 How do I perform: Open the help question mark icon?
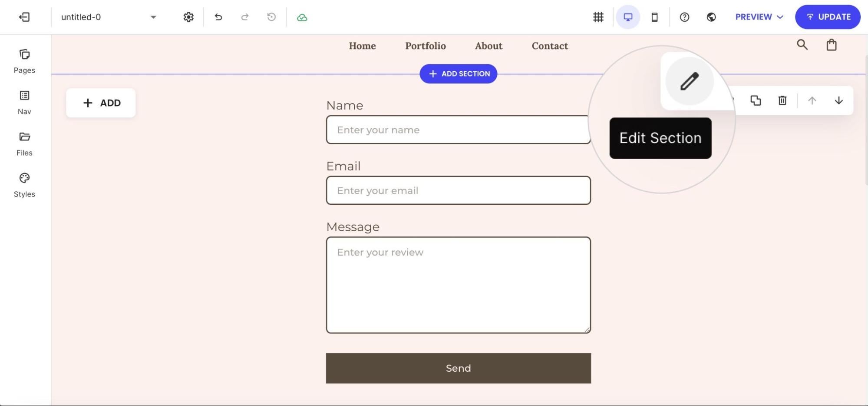pyautogui.click(x=684, y=17)
